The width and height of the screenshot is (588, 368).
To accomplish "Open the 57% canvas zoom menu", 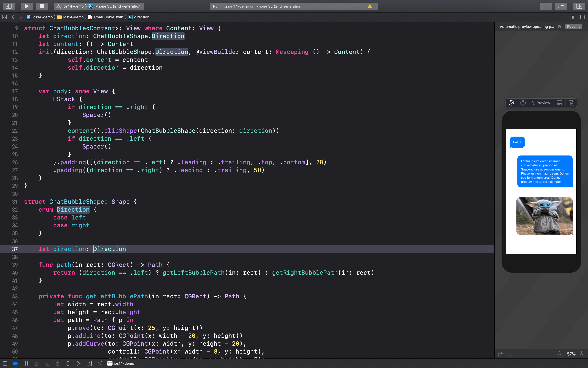I will [571, 354].
